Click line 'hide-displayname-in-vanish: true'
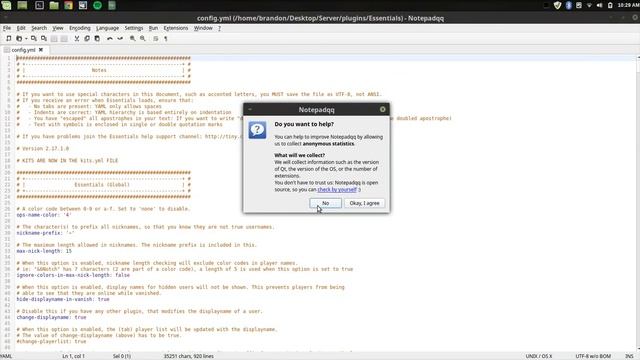 pyautogui.click(x=63, y=299)
